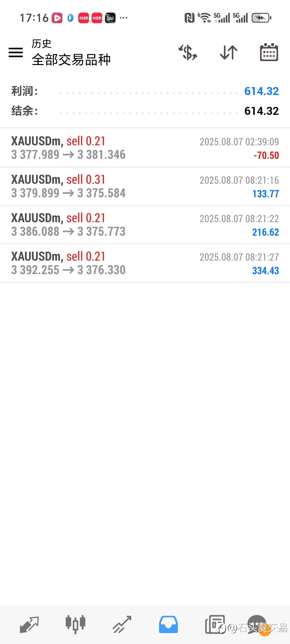The width and height of the screenshot is (290, 644).
Task: Tap the 全部交易品种 symbol filter title
Action: [x=71, y=60]
